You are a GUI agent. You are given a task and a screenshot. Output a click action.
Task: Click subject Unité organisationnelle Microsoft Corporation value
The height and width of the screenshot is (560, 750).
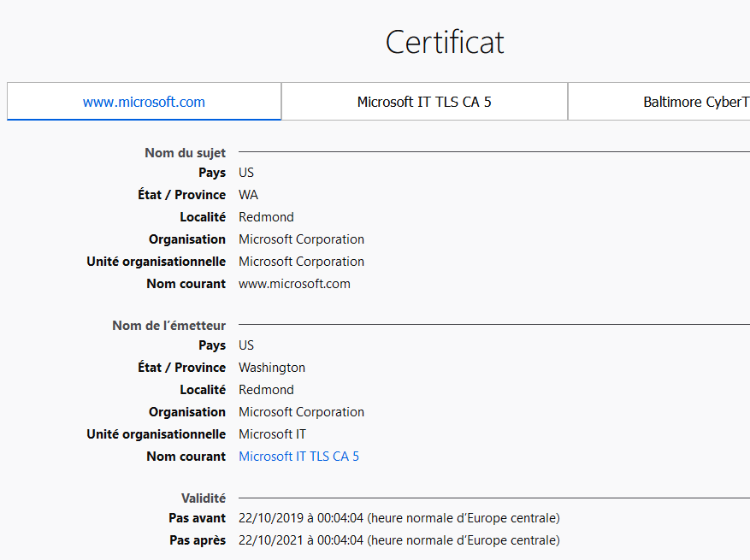coord(301,262)
